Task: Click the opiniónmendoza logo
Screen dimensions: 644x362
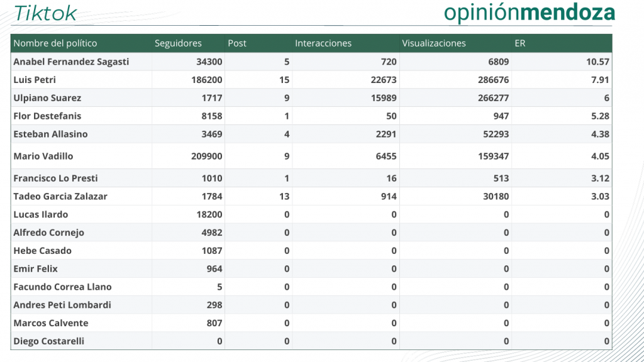Action: coord(530,13)
